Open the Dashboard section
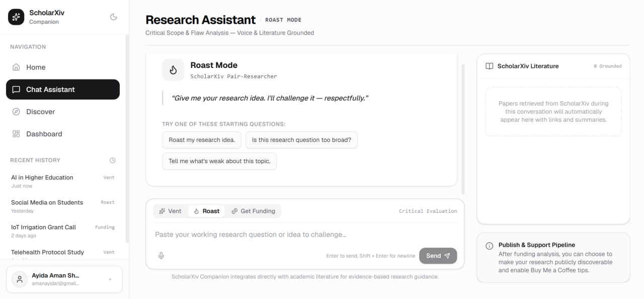The width and height of the screenshot is (644, 299). (63, 134)
